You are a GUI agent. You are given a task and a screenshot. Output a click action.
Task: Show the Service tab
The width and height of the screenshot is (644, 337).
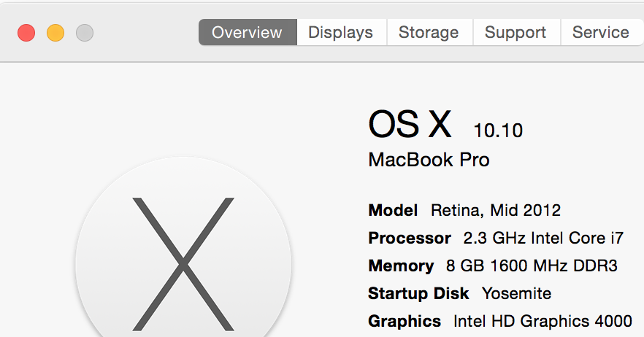(600, 33)
